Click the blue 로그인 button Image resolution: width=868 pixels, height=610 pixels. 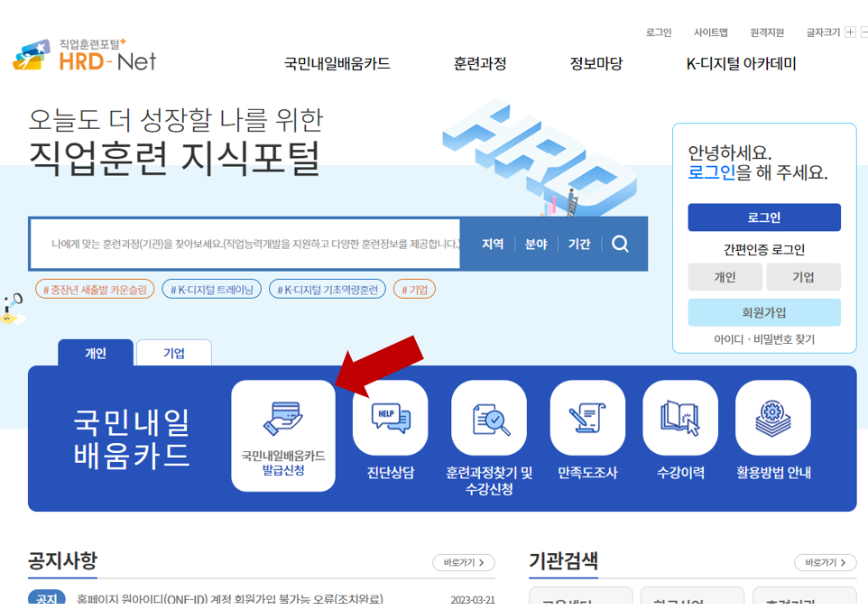(764, 217)
